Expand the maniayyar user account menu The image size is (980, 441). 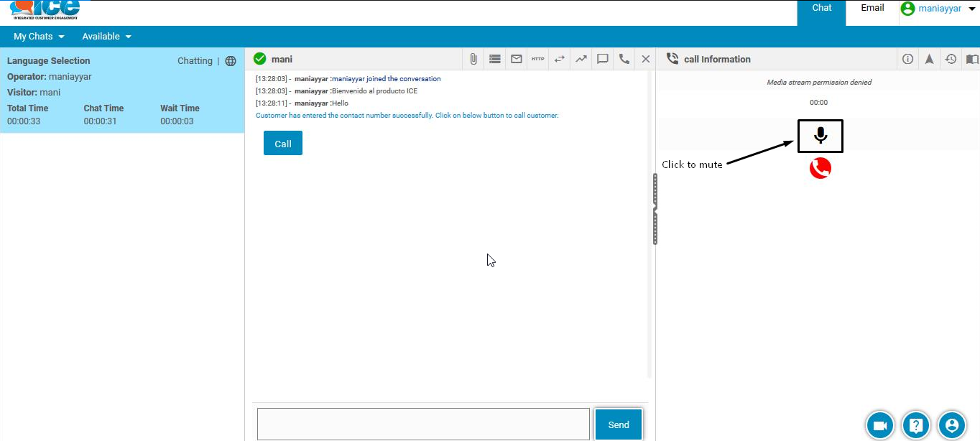[x=939, y=9]
